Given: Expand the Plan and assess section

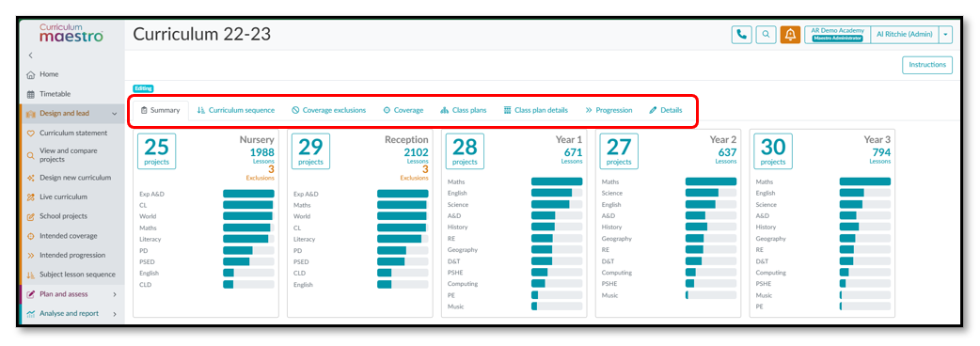Looking at the screenshot, I should (x=115, y=294).
